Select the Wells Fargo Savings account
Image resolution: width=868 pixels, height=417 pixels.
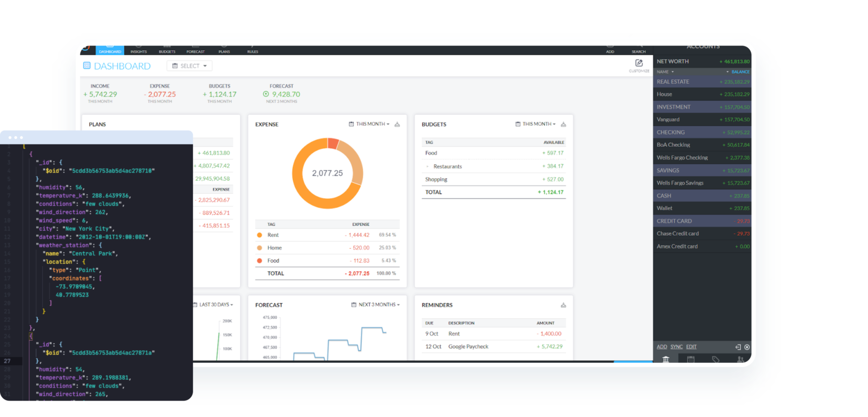(x=702, y=183)
